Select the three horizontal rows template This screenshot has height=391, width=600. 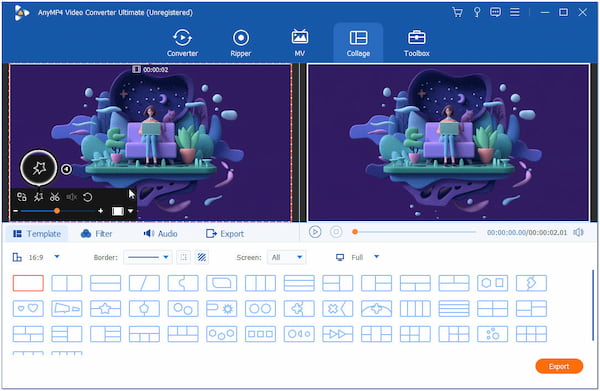[x=299, y=283]
